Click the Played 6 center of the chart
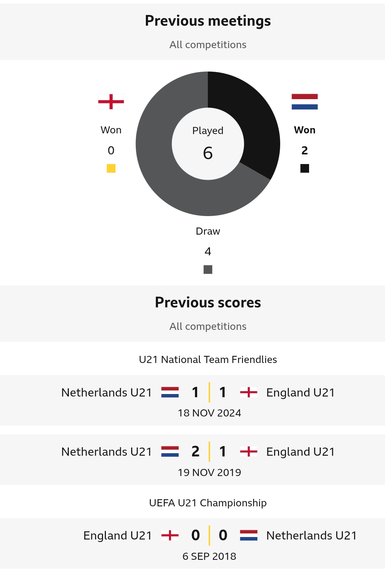 point(208,144)
